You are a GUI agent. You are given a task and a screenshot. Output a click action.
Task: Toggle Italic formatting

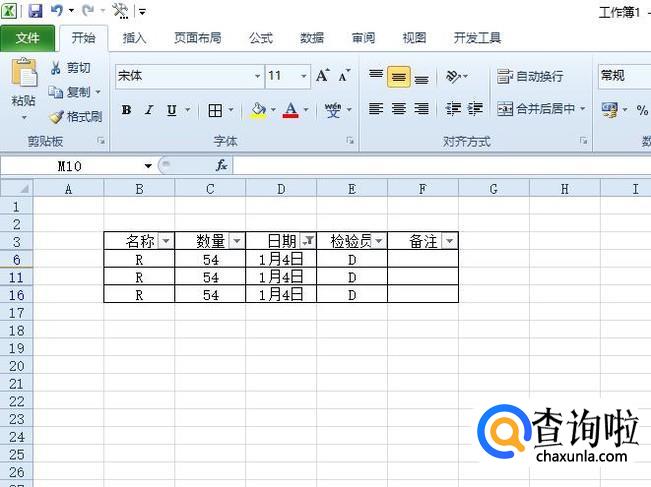149,110
